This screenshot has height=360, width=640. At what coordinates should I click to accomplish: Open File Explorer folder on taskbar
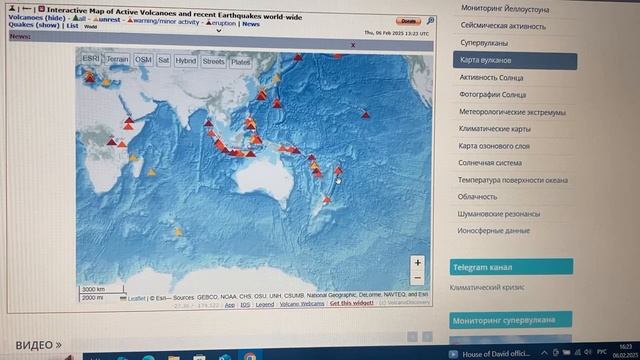[174, 357]
